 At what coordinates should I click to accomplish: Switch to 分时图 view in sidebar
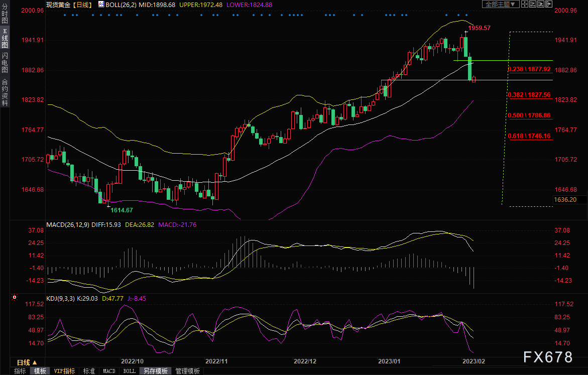coord(5,14)
